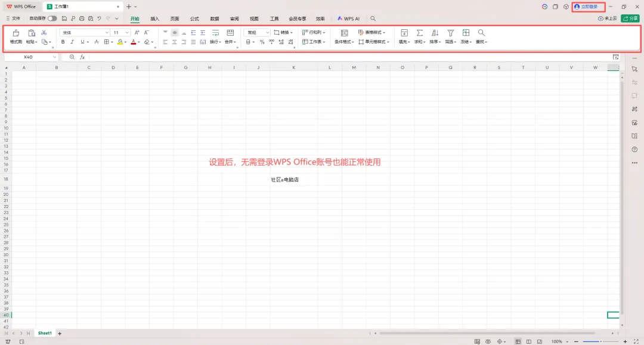
Task: Click the Login Now (立即登录) button
Action: click(x=588, y=7)
